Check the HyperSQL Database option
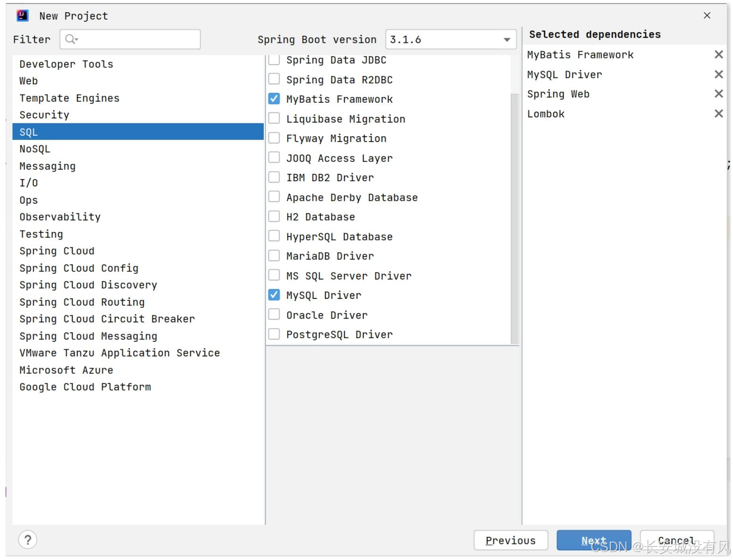Screen dimensions: 733x560 [x=274, y=236]
